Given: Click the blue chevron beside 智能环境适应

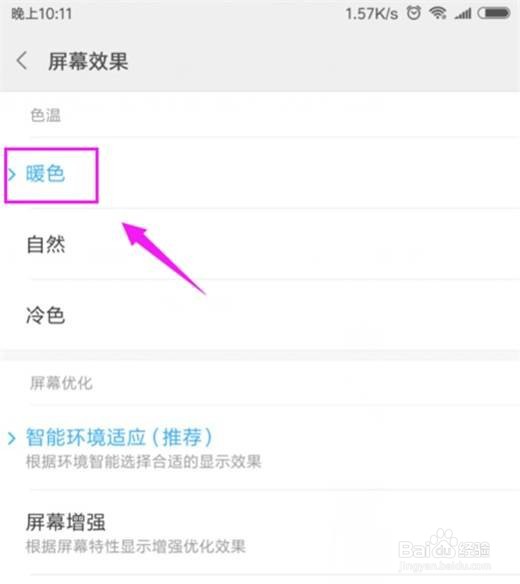Looking at the screenshot, I should (12, 438).
